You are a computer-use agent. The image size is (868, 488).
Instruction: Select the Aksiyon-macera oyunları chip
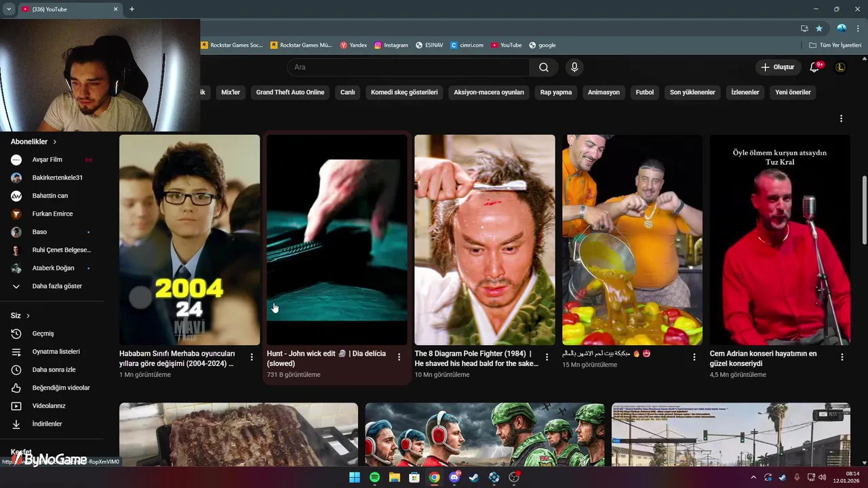click(x=489, y=92)
